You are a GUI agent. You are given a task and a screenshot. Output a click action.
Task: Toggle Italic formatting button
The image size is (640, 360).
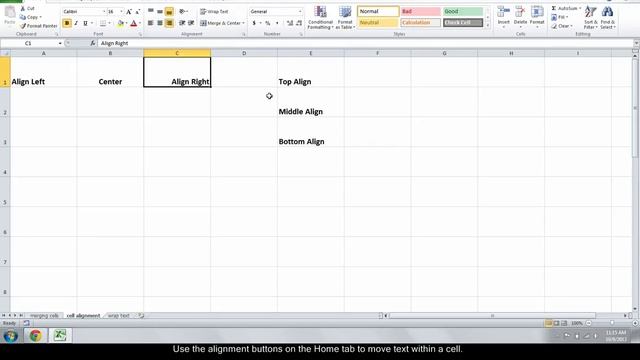pyautogui.click(x=76, y=23)
